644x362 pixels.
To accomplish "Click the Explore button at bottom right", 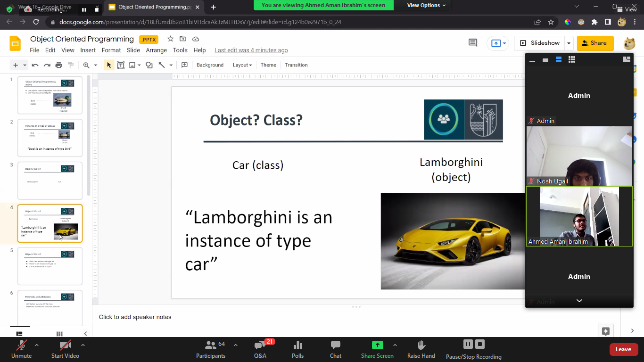I will click(606, 331).
